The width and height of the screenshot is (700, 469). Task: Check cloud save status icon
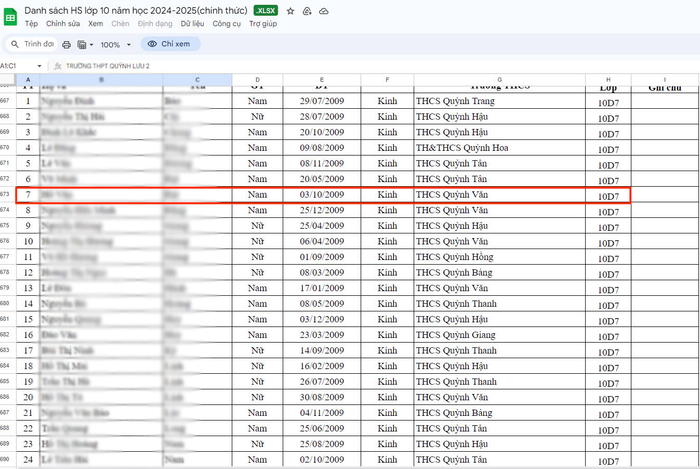324,11
